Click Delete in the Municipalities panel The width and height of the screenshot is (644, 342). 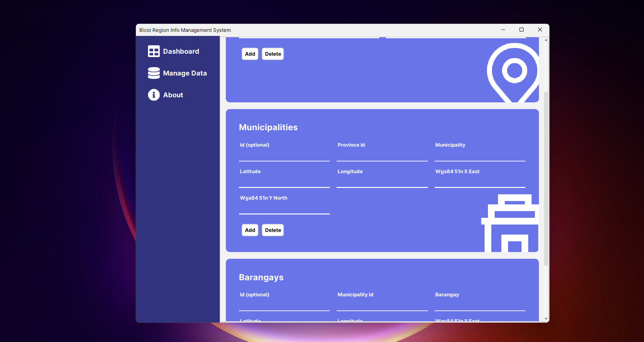coord(273,230)
